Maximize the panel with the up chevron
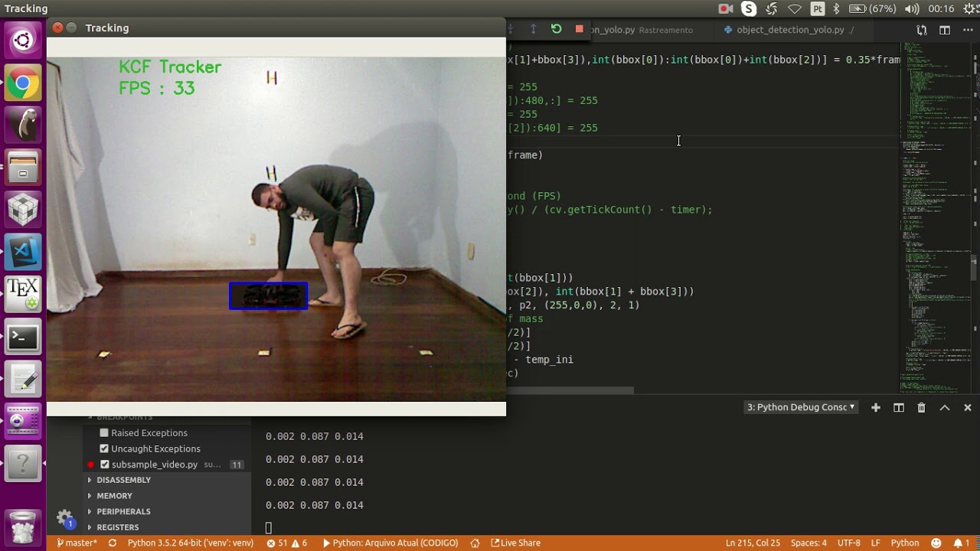This screenshot has height=551, width=980. [945, 408]
